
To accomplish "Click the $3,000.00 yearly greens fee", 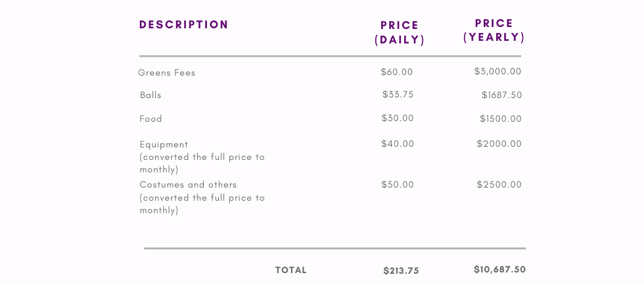I will [498, 71].
